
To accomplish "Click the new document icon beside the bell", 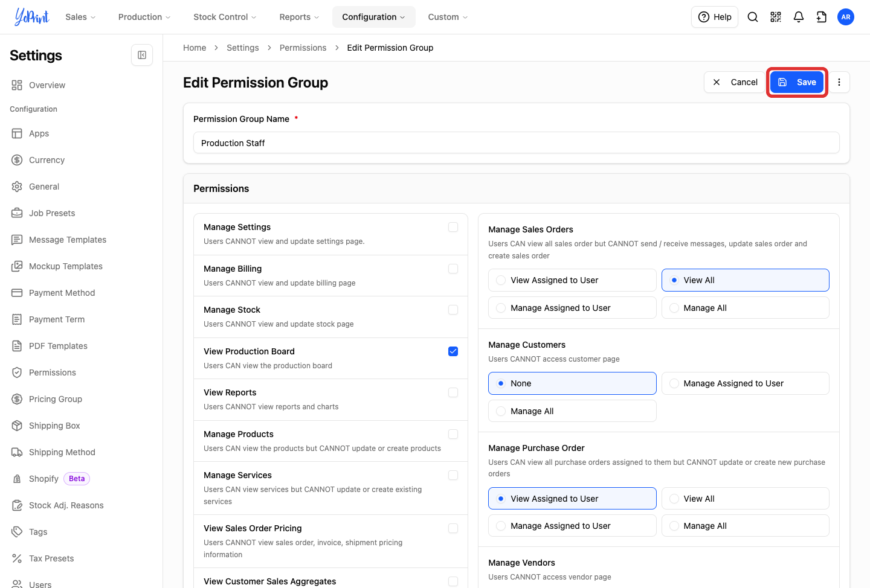I will click(822, 17).
